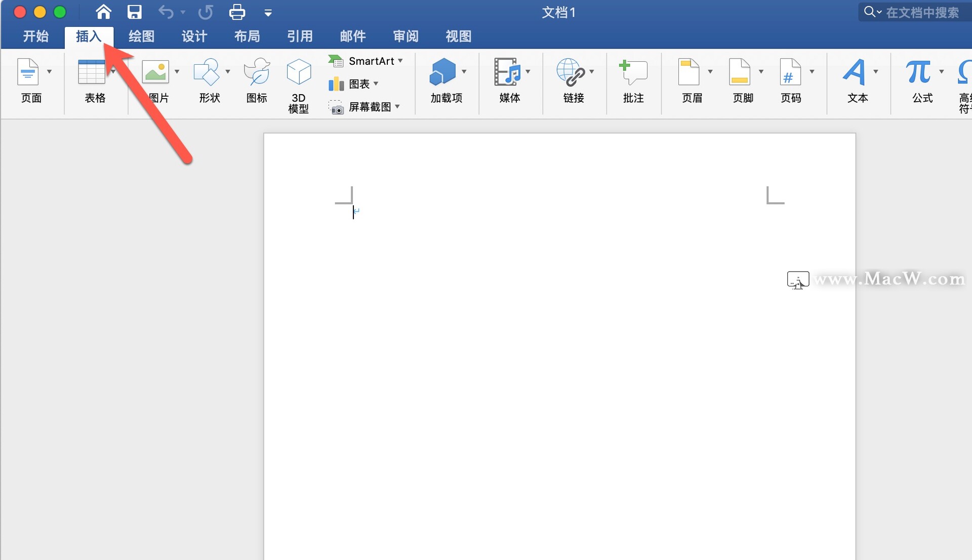The width and height of the screenshot is (972, 560).
Task: Click the Add-ins (加载项) hexagon icon
Action: point(442,72)
